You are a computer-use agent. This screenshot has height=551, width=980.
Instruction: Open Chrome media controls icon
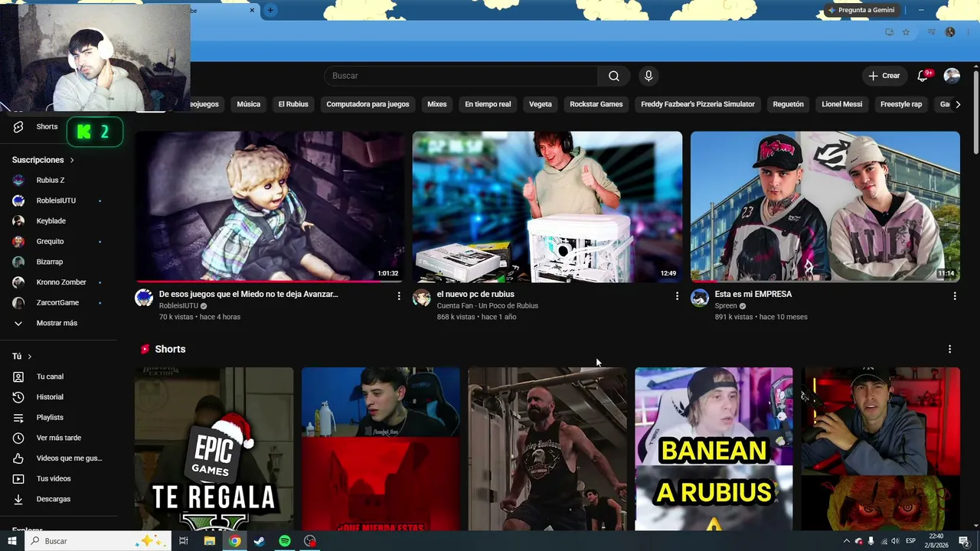pyautogui.click(x=931, y=32)
